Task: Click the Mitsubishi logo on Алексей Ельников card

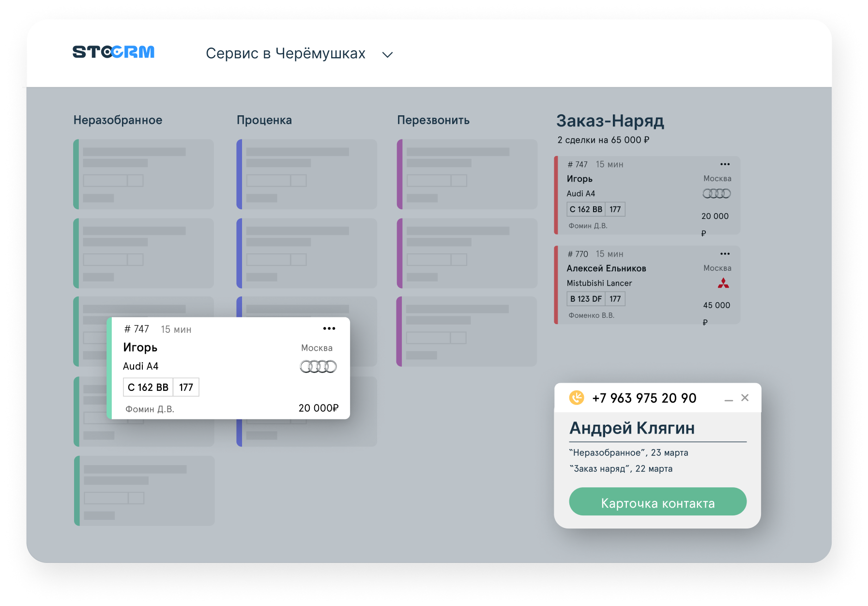Action: pos(723,283)
